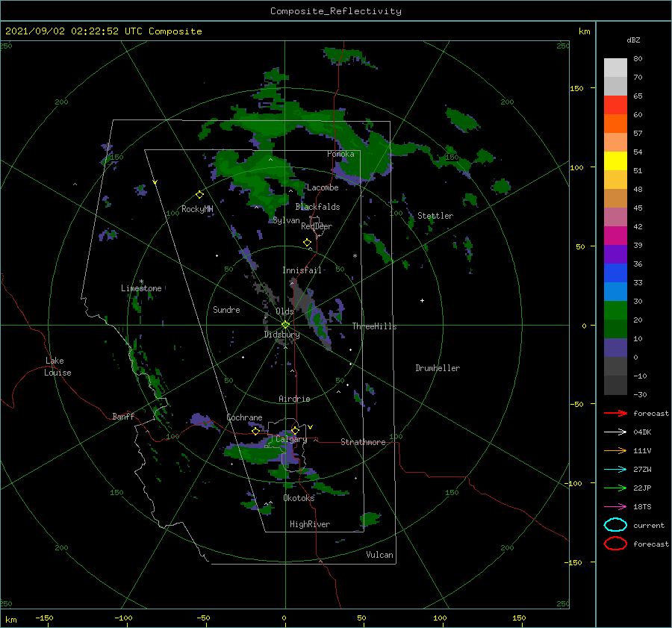Viewport: 672px width, 628px height.
Task: Select the magenta dBZ color swatch
Action: point(615,236)
